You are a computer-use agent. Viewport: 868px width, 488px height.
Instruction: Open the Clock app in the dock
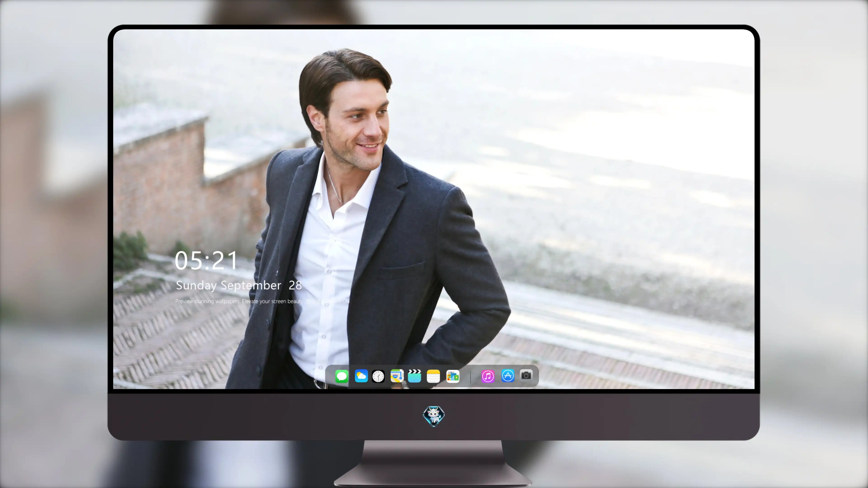(x=378, y=376)
